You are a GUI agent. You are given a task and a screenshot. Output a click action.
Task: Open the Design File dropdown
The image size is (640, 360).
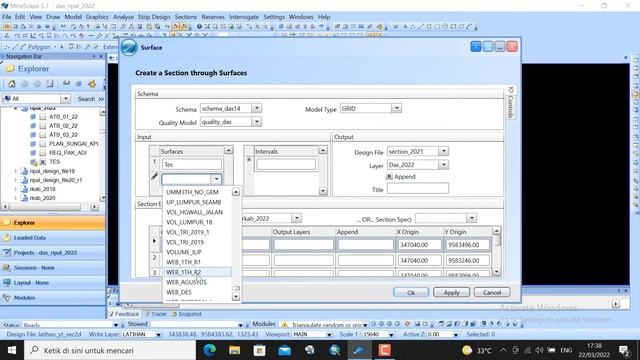444,151
